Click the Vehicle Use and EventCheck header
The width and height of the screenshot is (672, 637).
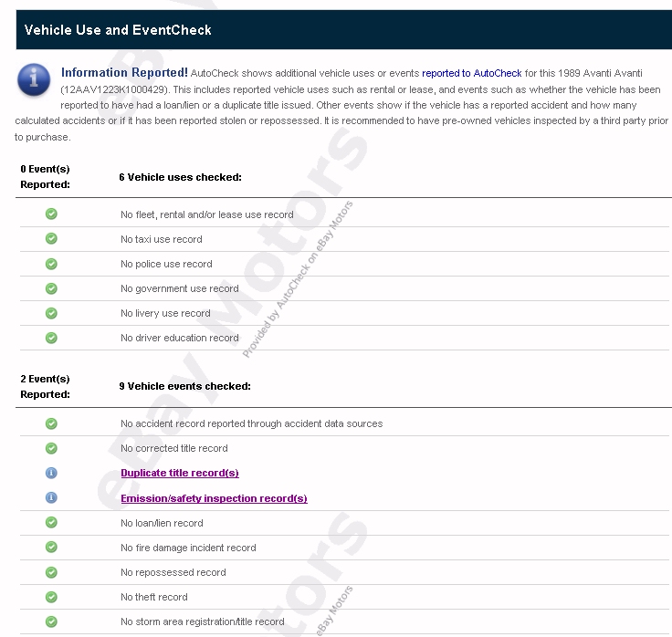point(118,30)
